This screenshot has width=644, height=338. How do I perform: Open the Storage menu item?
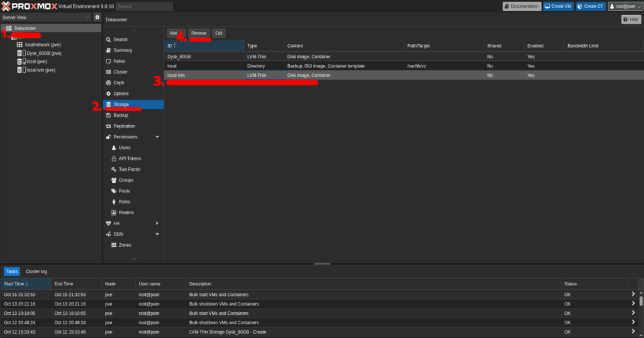pyautogui.click(x=133, y=104)
